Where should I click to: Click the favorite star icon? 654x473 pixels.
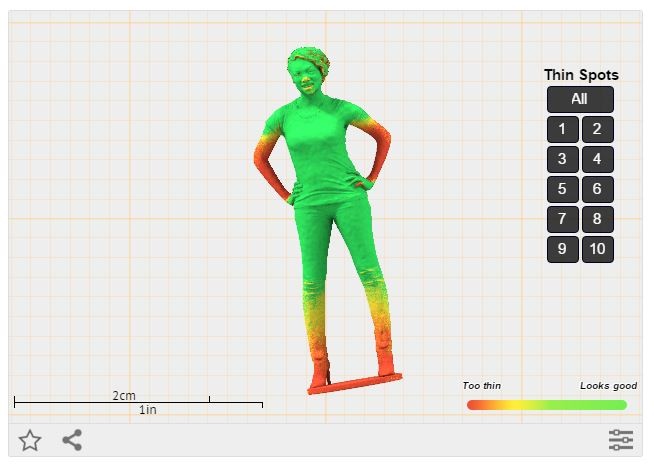(30, 440)
